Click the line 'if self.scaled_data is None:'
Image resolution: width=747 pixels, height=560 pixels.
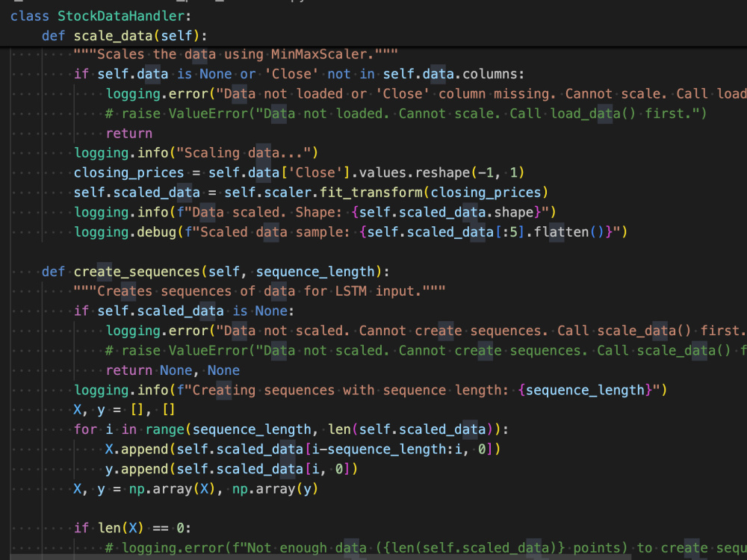tap(184, 311)
